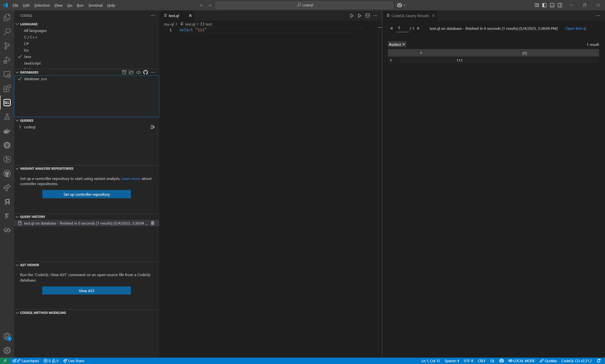This screenshot has height=364, width=605.
Task: Open the Terminal menu
Action: click(95, 5)
